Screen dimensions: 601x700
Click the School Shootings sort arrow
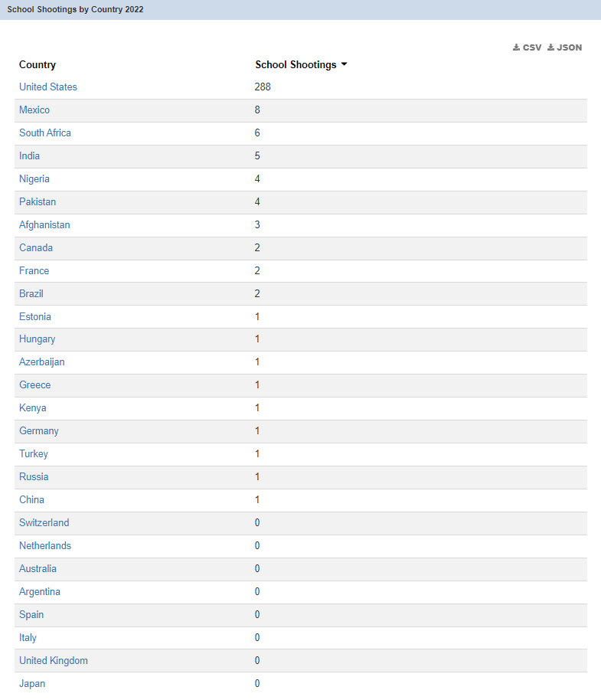[x=345, y=64]
